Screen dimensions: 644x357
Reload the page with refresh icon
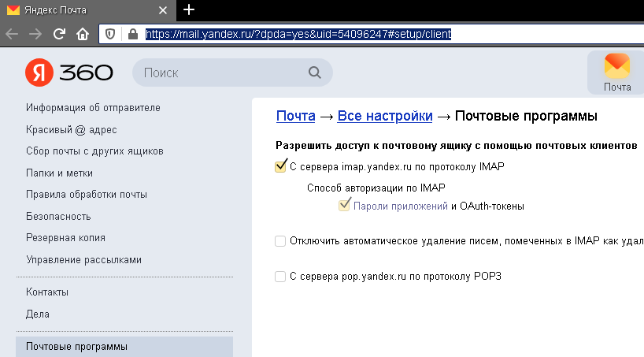58,34
